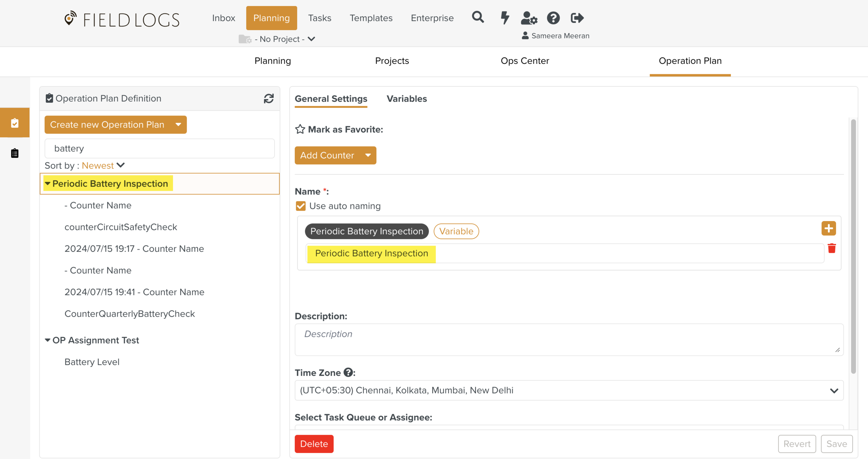868x459 pixels.
Task: Uncheck Use auto naming checkbox
Action: (x=301, y=206)
